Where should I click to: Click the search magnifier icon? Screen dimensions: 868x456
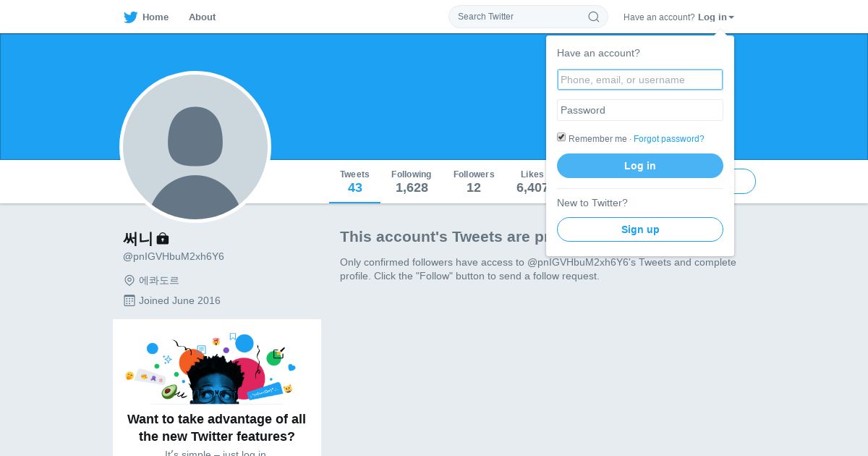(x=593, y=17)
